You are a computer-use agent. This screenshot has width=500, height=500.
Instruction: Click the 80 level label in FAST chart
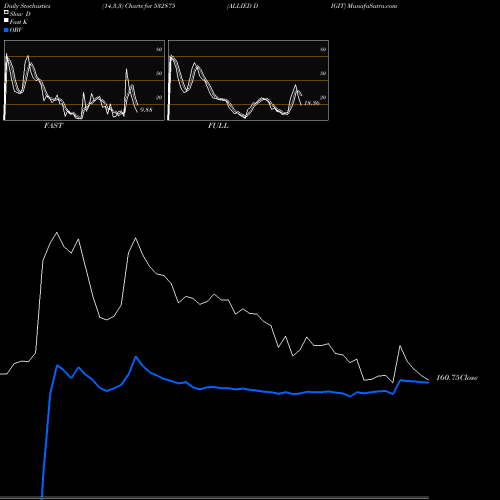tap(159, 49)
